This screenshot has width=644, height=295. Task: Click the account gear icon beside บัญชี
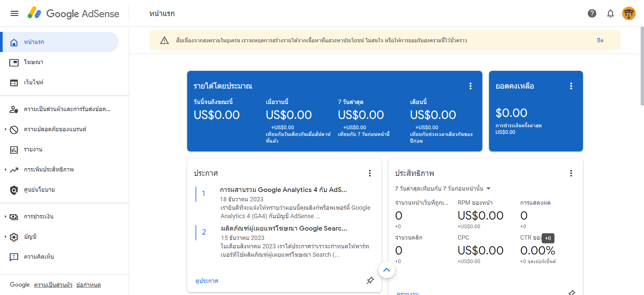[x=14, y=237]
